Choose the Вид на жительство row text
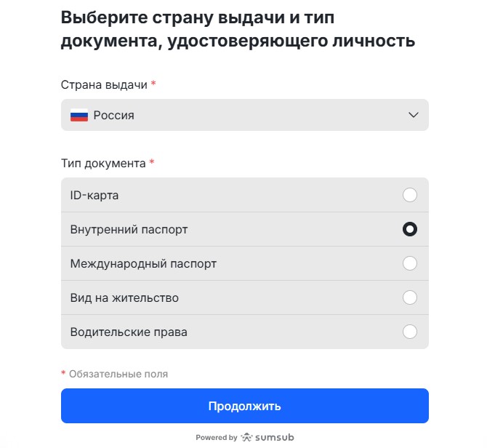The width and height of the screenshot is (487, 448). 124,297
